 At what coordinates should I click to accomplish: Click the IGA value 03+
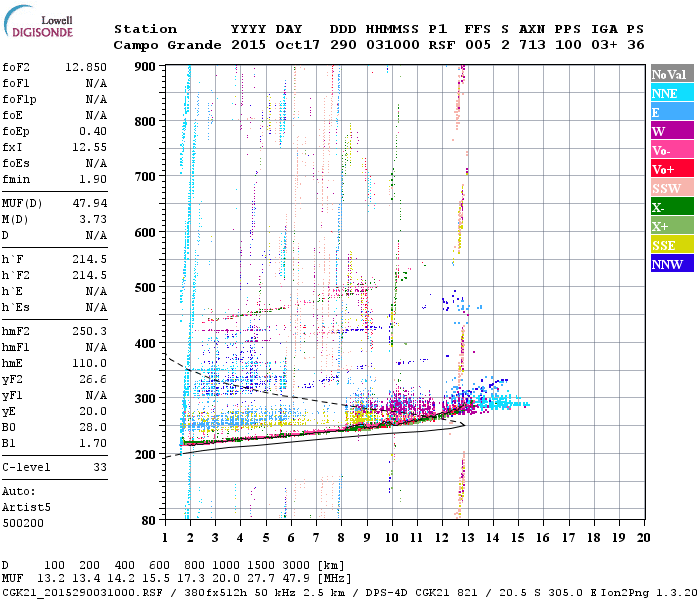point(604,45)
